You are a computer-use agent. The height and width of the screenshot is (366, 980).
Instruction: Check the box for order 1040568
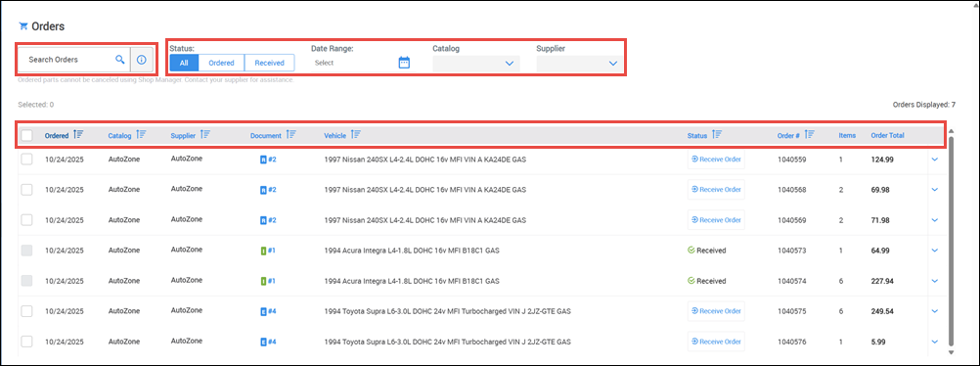(26, 190)
